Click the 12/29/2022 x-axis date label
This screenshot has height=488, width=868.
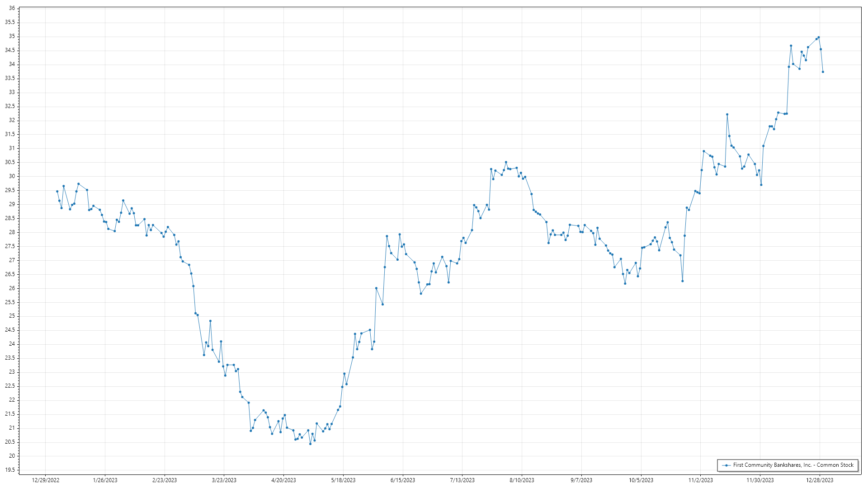[x=46, y=480]
